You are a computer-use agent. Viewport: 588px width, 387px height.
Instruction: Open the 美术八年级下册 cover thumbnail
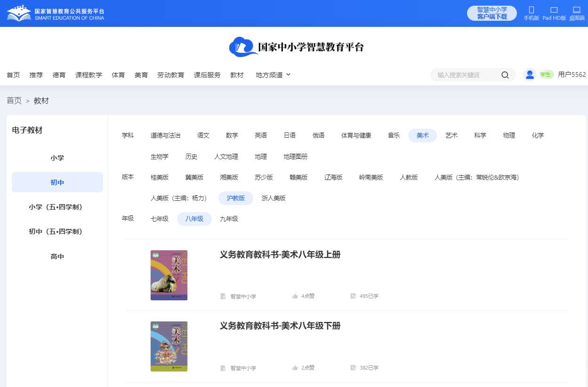tap(169, 347)
